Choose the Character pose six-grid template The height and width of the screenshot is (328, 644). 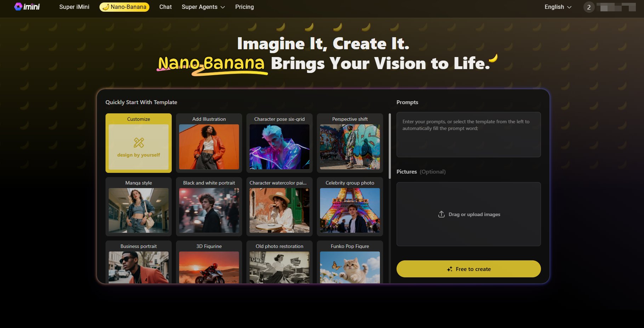click(279, 143)
